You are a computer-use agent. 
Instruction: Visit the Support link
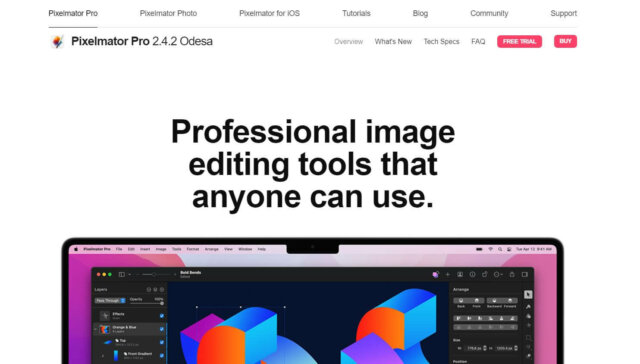click(564, 13)
